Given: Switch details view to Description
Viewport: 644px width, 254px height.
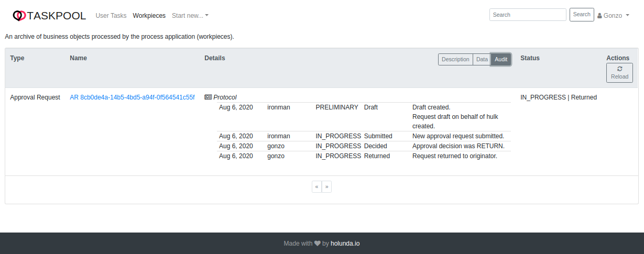Looking at the screenshot, I should pyautogui.click(x=455, y=59).
